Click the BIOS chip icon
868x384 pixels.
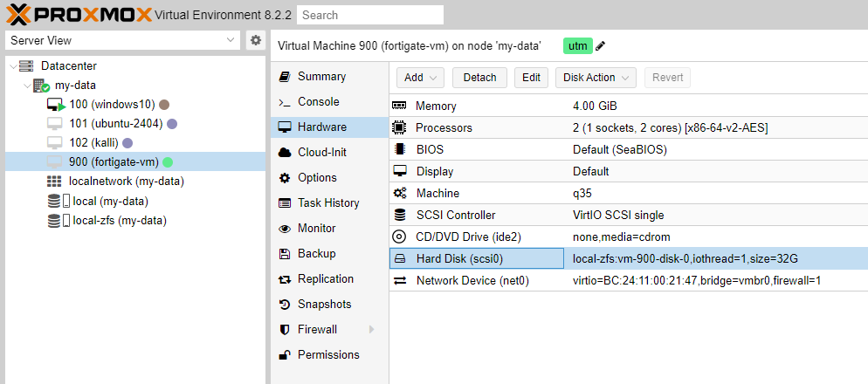pos(398,149)
